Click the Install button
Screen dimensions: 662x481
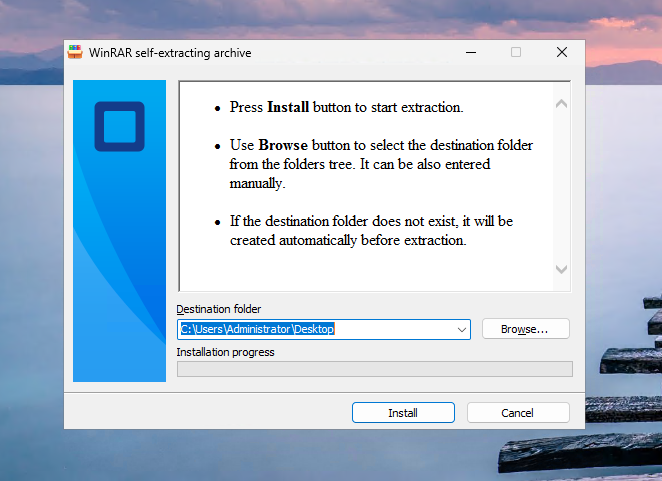pos(403,413)
